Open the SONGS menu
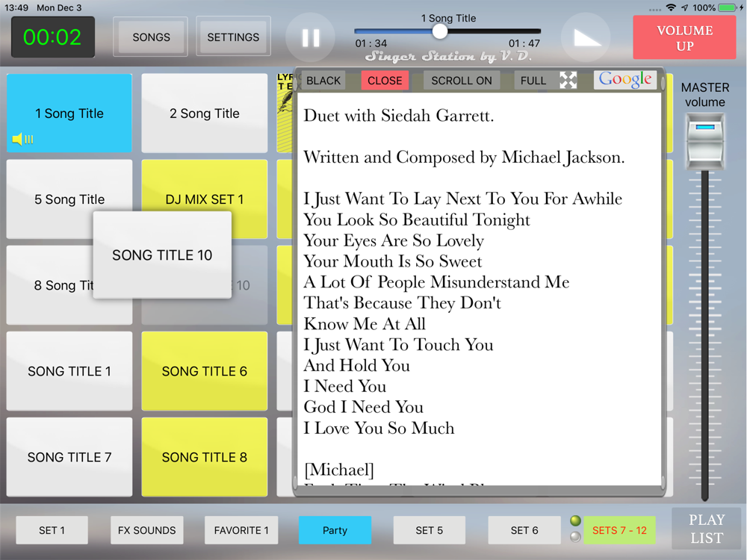This screenshot has width=747, height=560. coord(151,37)
